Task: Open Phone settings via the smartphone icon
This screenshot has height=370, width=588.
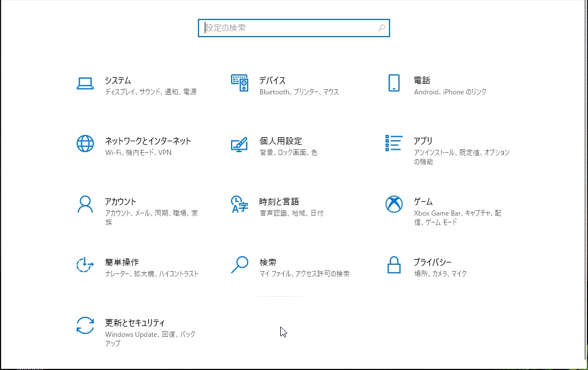Action: 394,83
